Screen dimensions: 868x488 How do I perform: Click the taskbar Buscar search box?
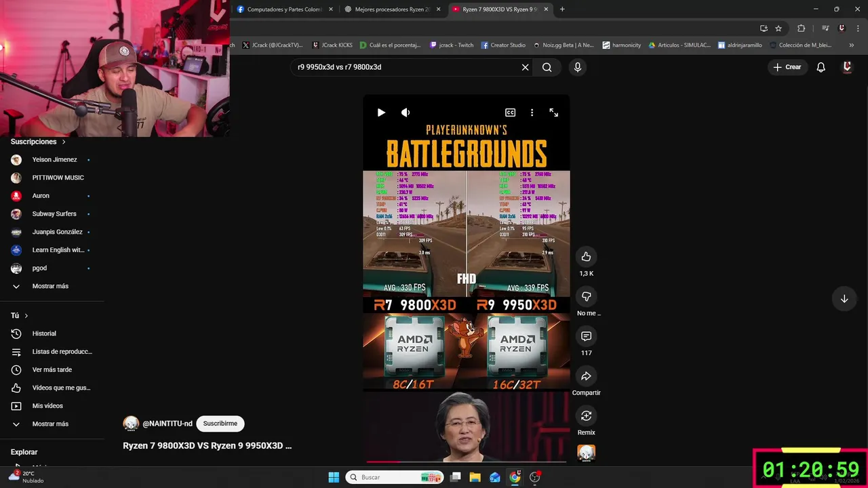coord(395,477)
